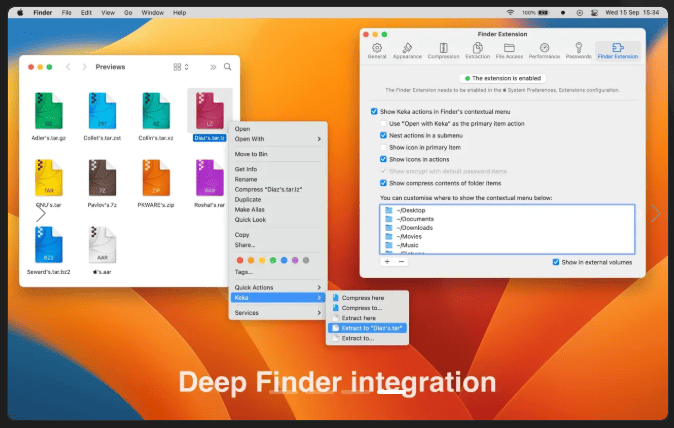
Task: Select the Collin's.tar.xz file icon
Action: point(156,111)
